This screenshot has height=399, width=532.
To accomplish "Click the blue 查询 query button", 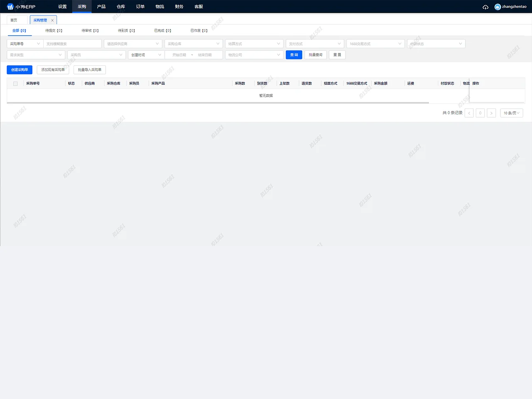I will [x=294, y=54].
